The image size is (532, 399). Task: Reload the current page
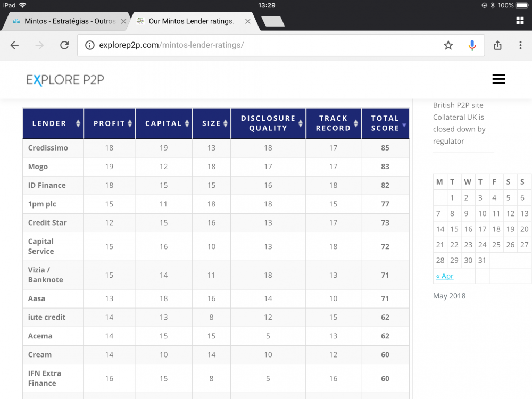point(64,45)
